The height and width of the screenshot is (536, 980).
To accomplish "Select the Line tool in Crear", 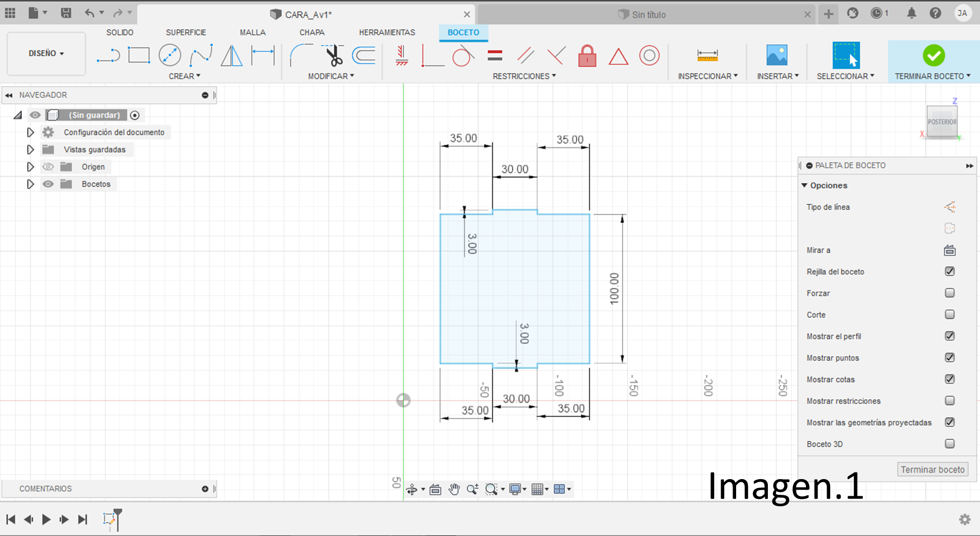I will [x=108, y=55].
